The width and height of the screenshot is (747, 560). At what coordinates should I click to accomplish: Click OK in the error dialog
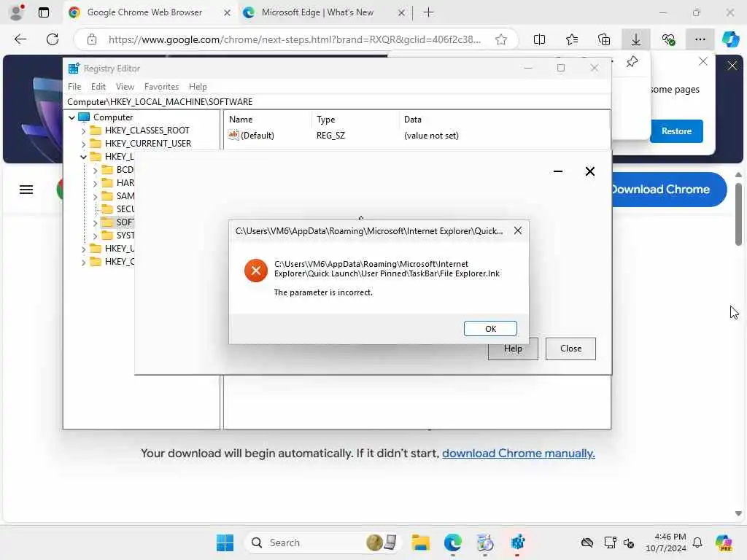[x=490, y=329]
